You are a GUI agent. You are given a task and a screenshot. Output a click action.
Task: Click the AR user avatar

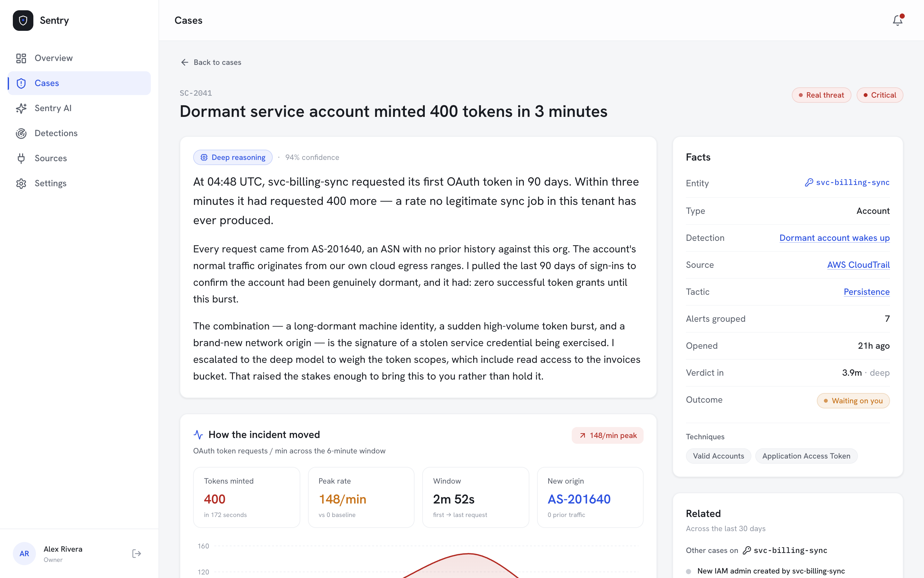click(24, 554)
